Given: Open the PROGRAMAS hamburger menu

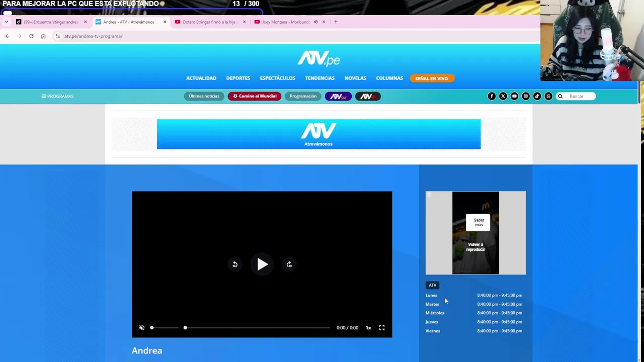Looking at the screenshot, I should (57, 96).
